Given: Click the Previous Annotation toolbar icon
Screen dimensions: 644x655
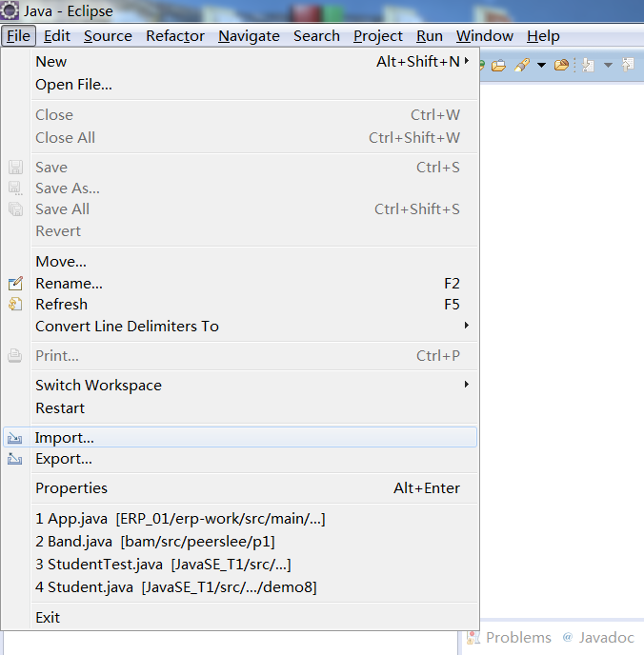Looking at the screenshot, I should [628, 65].
